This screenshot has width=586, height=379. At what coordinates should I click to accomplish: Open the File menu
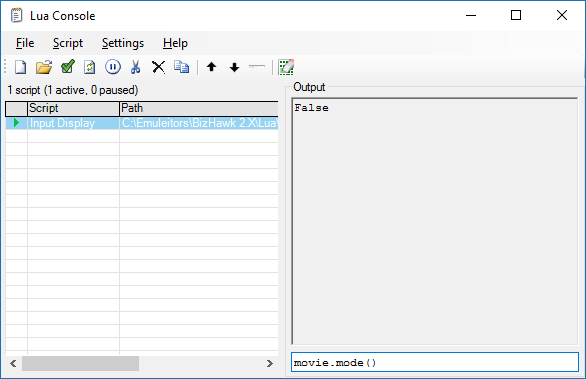pyautogui.click(x=25, y=43)
